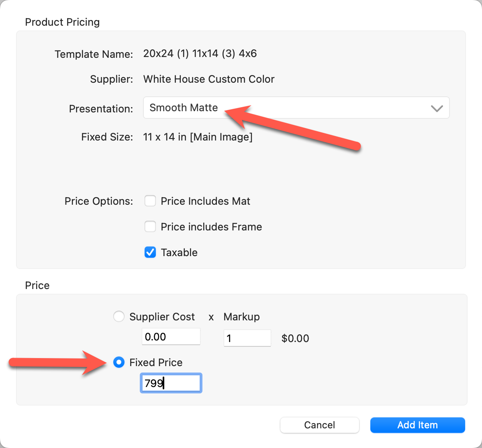
Task: Click the Product Pricing section heading
Action: [x=62, y=22]
